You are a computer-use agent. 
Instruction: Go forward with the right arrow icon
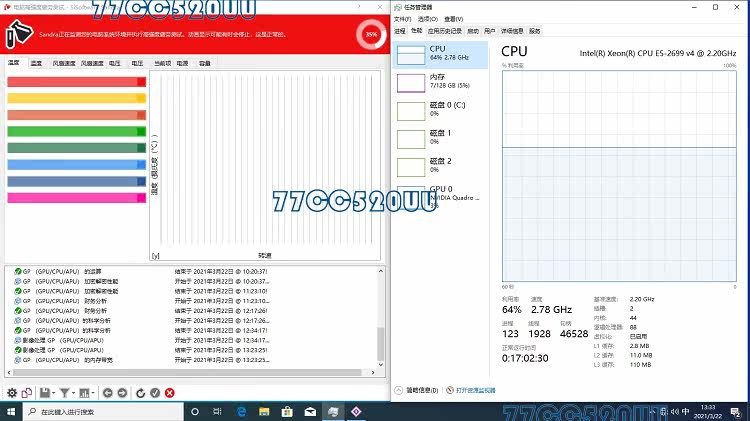[x=122, y=393]
